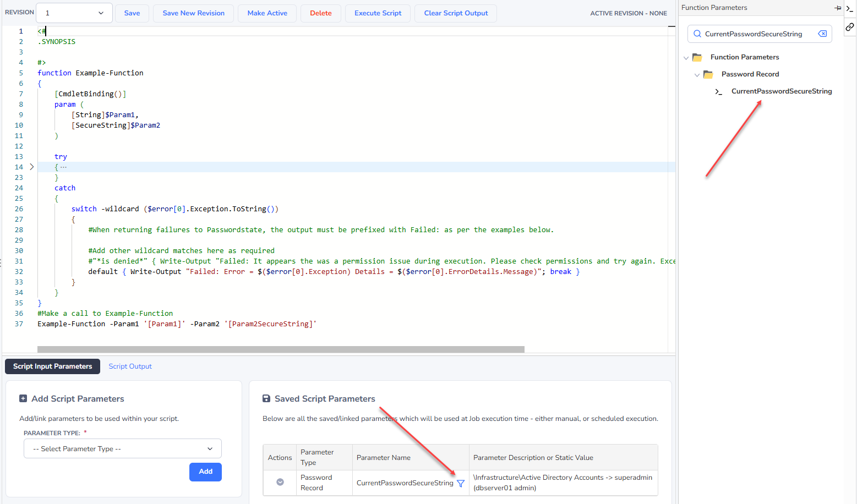The width and height of the screenshot is (857, 504).
Task: Click the filter icon beside CurrentPasswordSecureString
Action: [x=461, y=483]
